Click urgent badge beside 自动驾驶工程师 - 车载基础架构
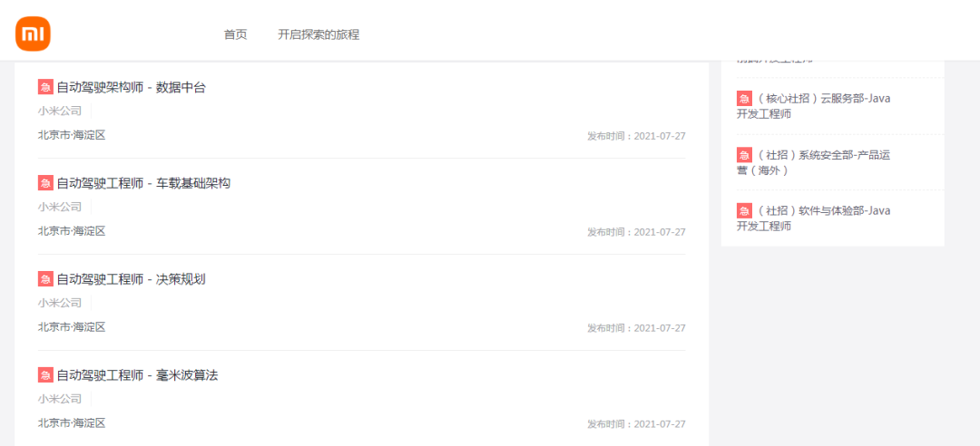This screenshot has width=980, height=446. click(45, 183)
